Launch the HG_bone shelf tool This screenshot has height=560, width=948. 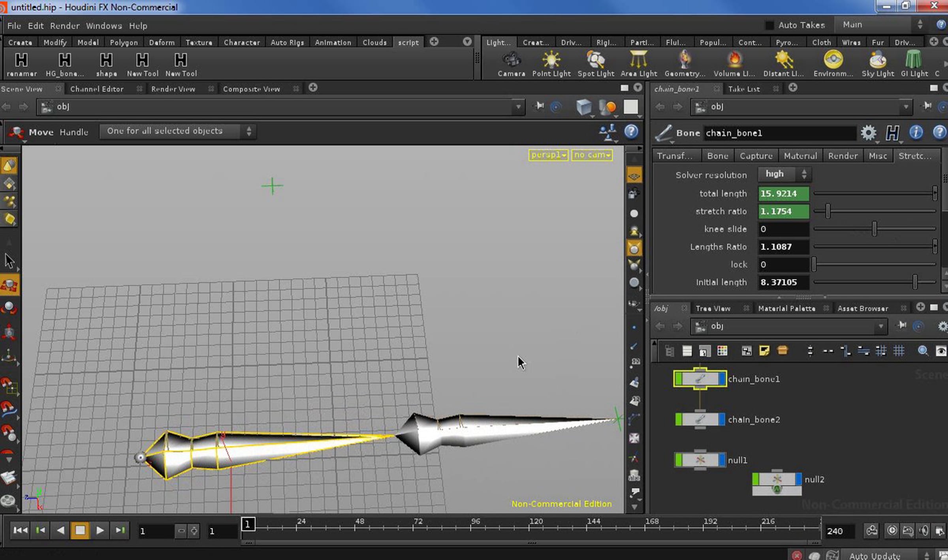(65, 65)
